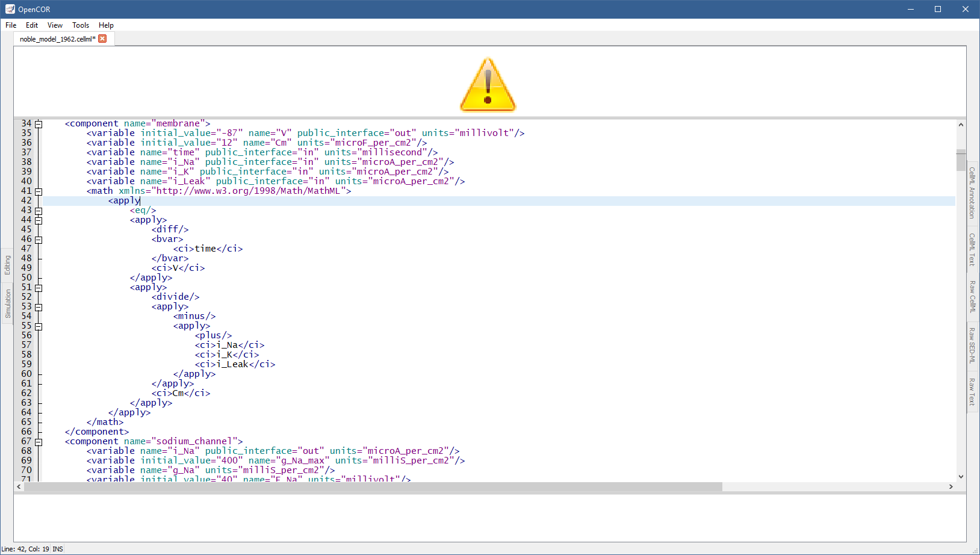Collapse sodium_channel component fold at line 67
This screenshot has width=980, height=555.
39,442
